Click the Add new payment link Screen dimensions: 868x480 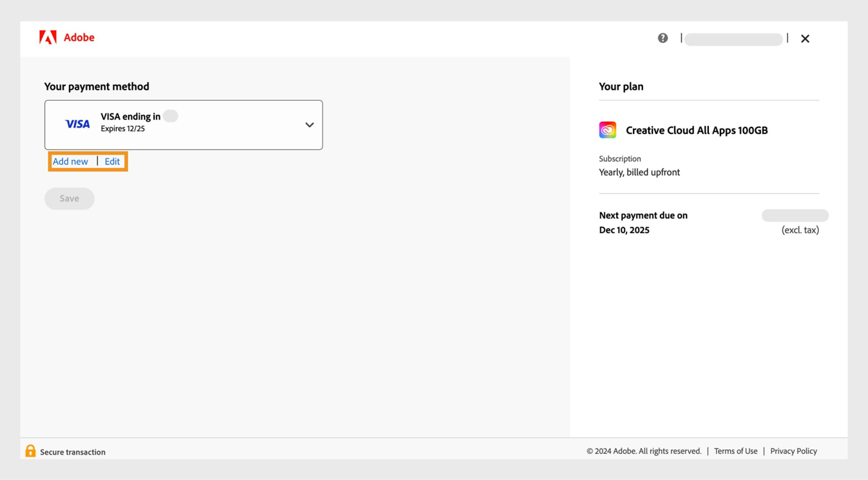pos(70,162)
